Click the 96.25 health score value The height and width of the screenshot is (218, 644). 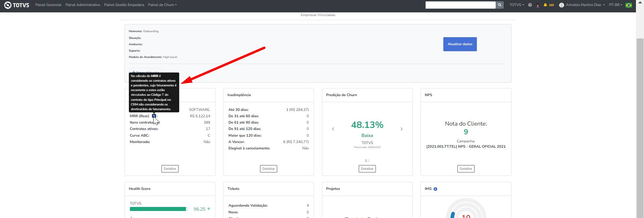tap(199, 209)
